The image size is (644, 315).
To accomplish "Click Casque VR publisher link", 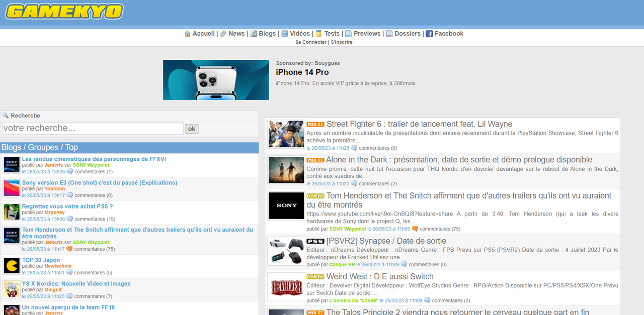I will [x=342, y=265].
